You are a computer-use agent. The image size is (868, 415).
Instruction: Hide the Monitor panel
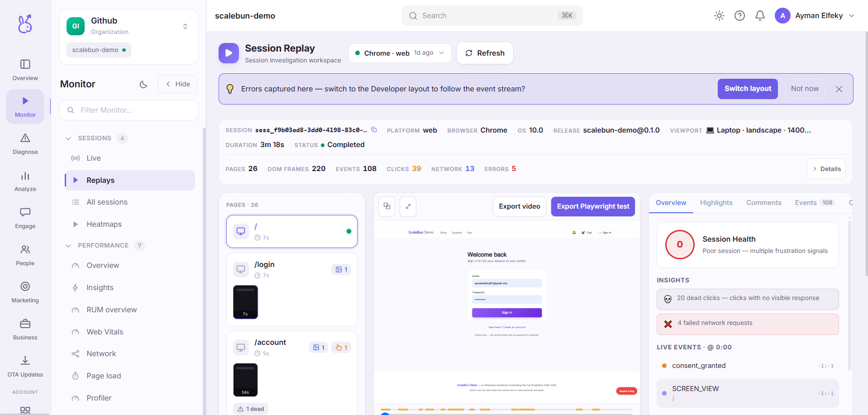tap(177, 84)
